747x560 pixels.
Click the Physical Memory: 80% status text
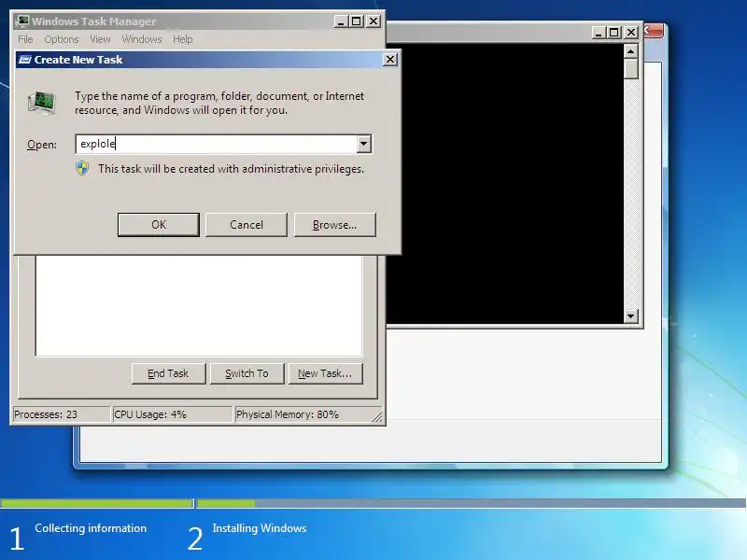(288, 414)
